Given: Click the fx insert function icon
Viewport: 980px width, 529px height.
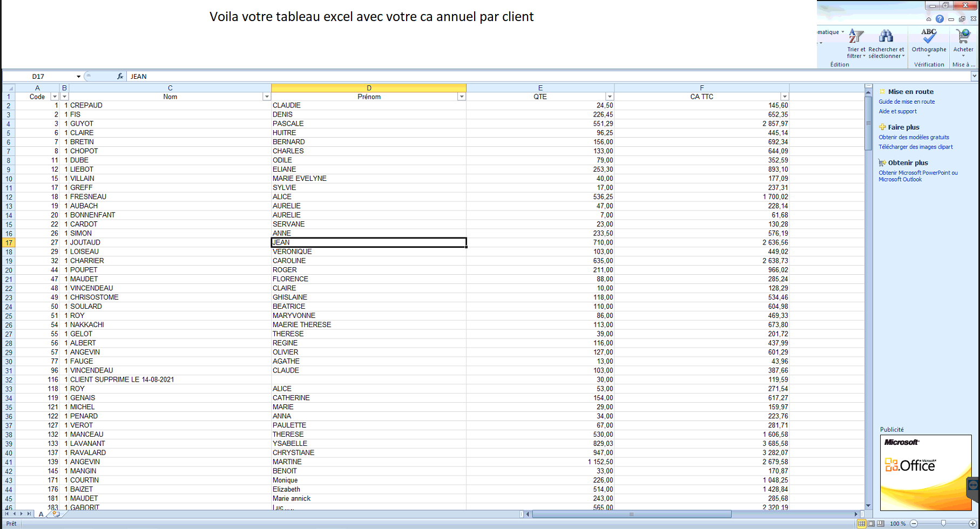Looking at the screenshot, I should [120, 76].
